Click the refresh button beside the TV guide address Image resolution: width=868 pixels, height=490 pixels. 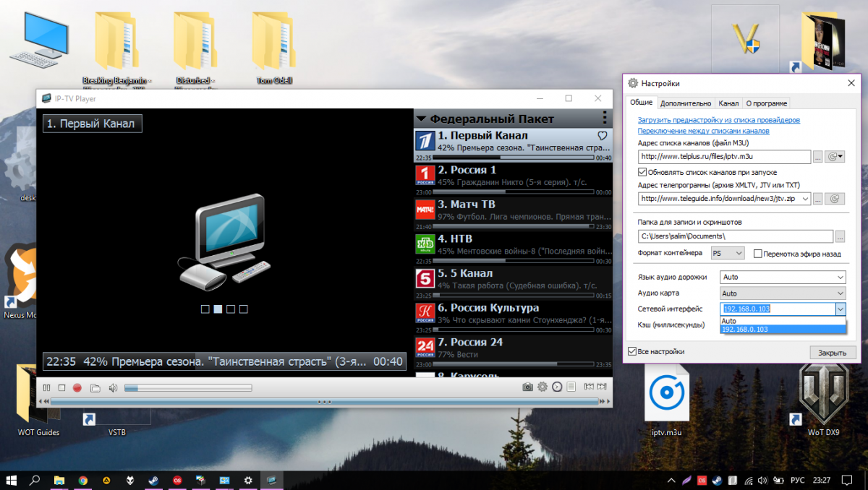click(x=835, y=199)
